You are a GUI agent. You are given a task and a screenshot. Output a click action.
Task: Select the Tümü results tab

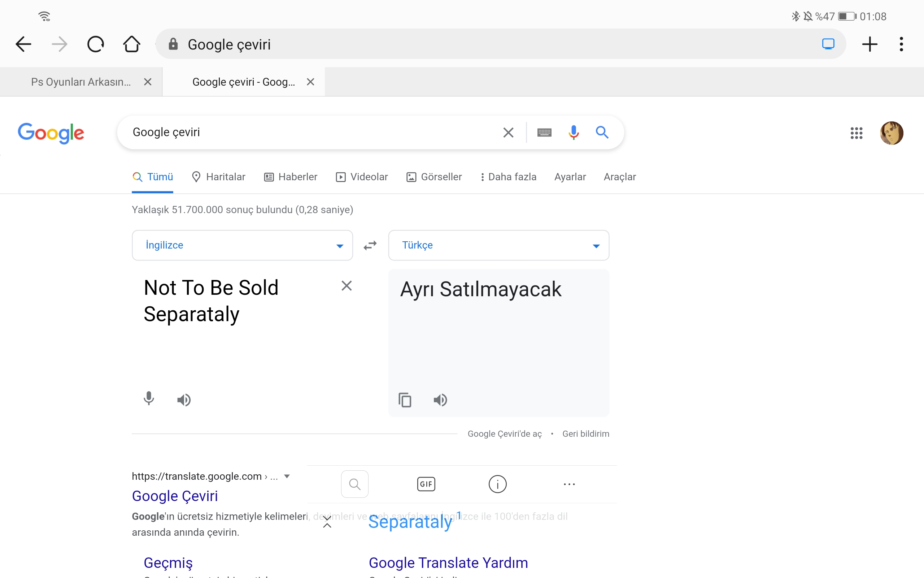click(x=153, y=177)
